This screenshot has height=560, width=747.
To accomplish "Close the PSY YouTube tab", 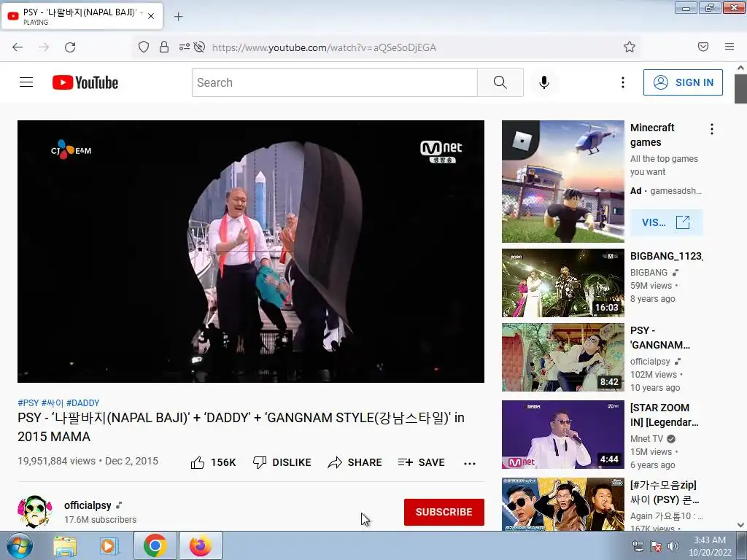I will (x=151, y=16).
